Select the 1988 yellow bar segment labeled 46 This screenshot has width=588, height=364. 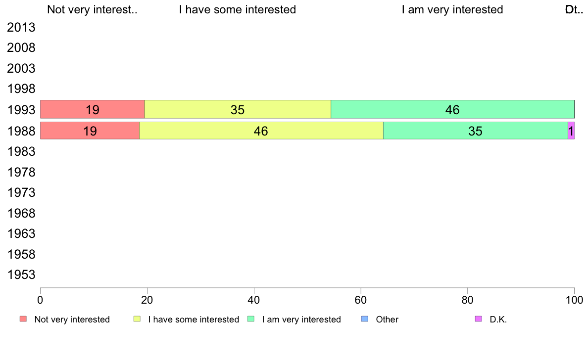pos(261,131)
